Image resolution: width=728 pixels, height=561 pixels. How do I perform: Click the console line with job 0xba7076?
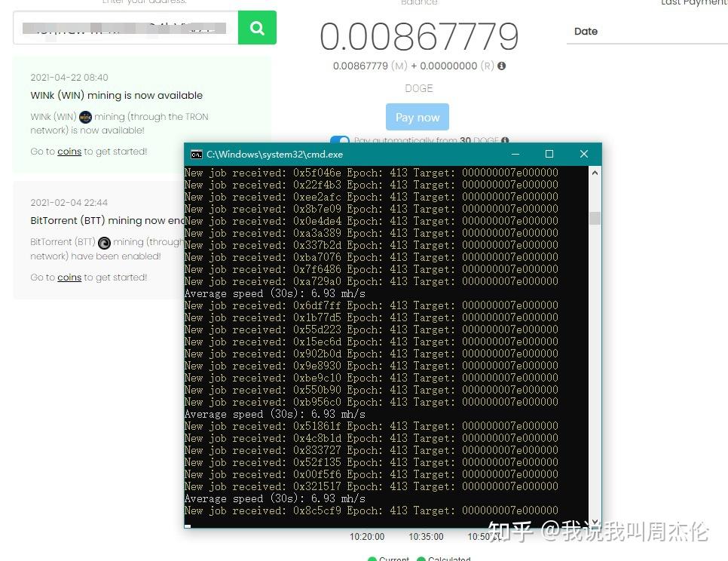point(371,257)
